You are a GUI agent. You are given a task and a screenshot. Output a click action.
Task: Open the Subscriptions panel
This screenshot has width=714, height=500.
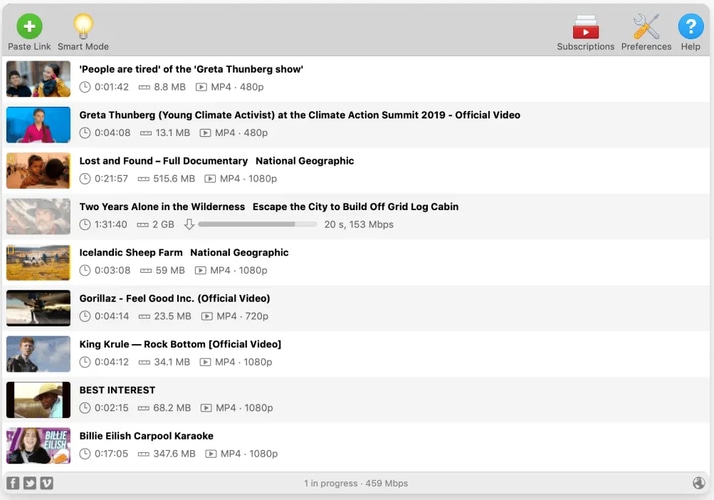pyautogui.click(x=585, y=27)
